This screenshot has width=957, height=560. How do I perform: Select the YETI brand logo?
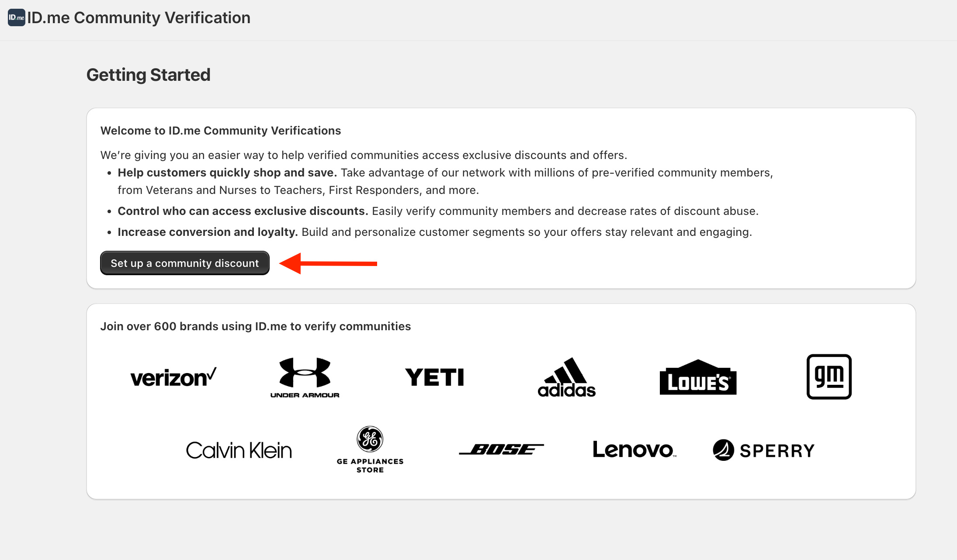[x=435, y=377]
